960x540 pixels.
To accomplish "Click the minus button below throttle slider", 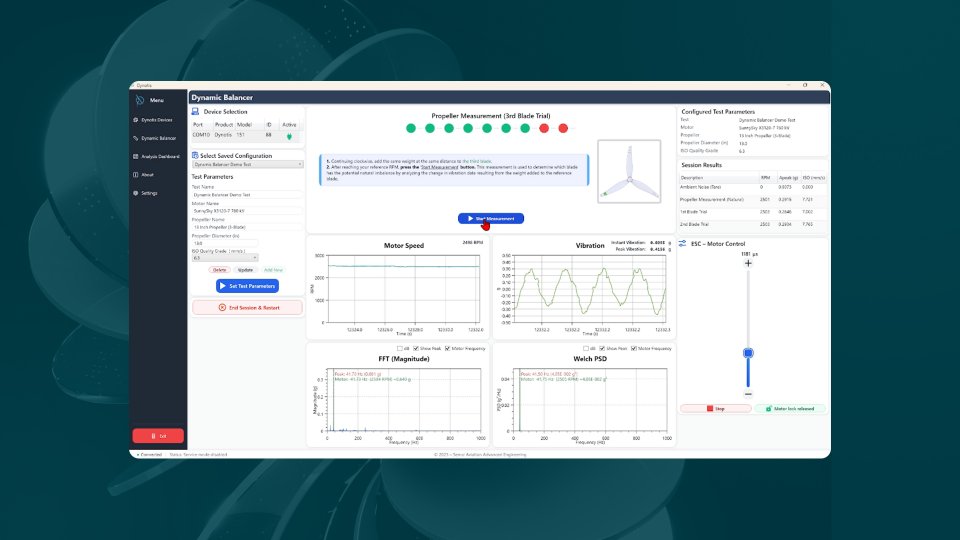I will (x=748, y=394).
